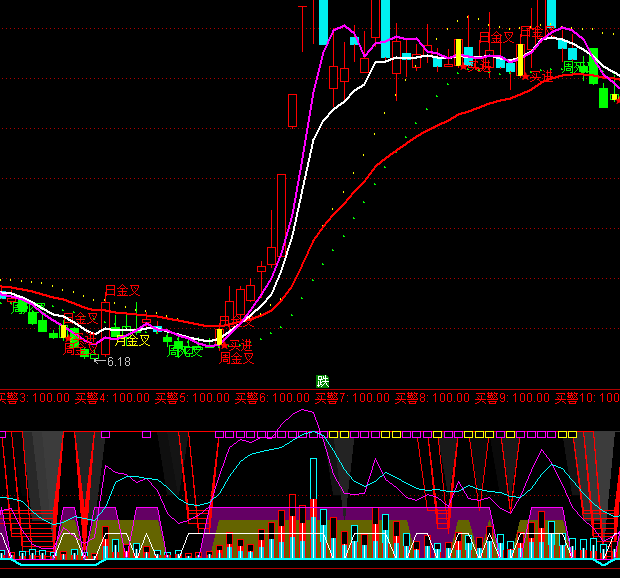Click the yellow 月金叉 signal label
The height and width of the screenshot is (578, 620).
[132, 340]
